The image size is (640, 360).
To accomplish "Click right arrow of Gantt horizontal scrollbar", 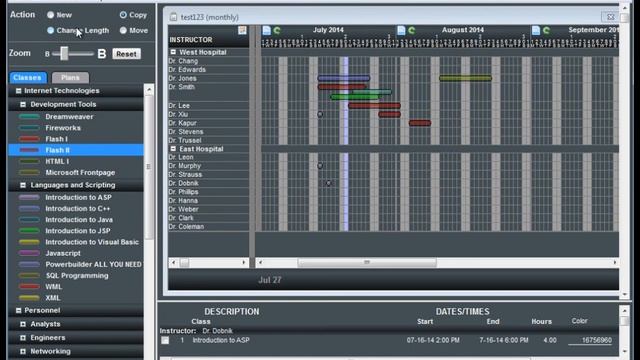I will tap(615, 262).
